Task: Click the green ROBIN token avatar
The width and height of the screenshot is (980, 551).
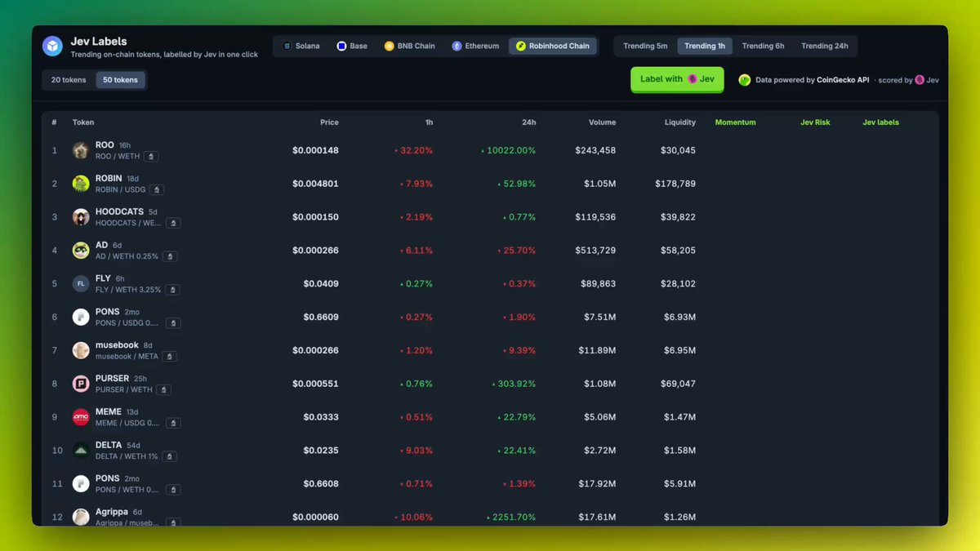Action: coord(81,184)
